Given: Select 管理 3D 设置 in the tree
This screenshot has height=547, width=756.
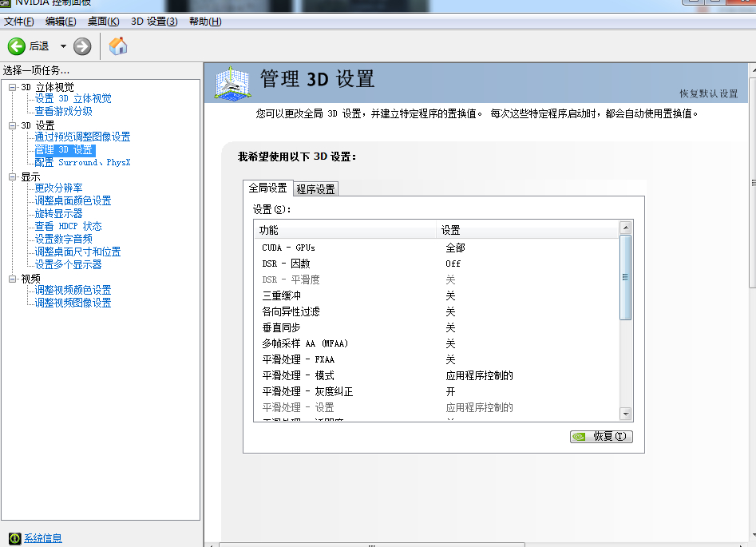Looking at the screenshot, I should (x=65, y=150).
